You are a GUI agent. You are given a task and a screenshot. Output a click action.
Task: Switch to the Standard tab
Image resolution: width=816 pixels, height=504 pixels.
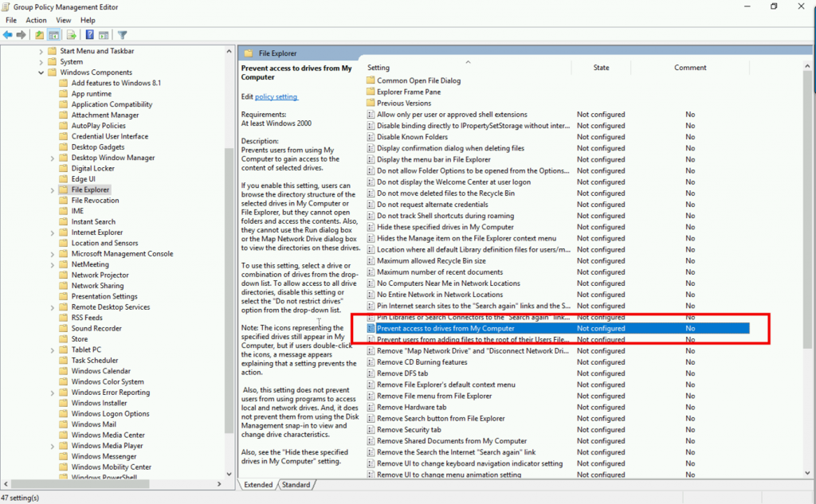(297, 484)
